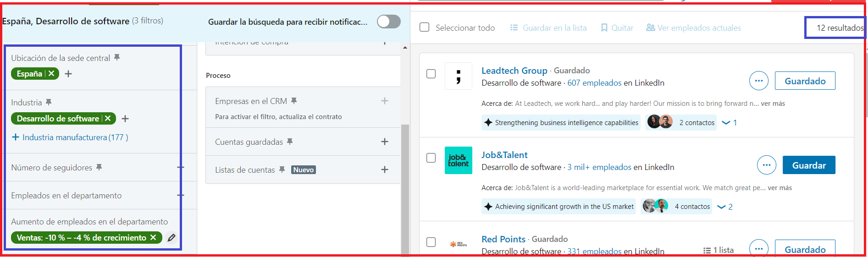The height and width of the screenshot is (257, 868).
Task: Pin the Número de seguidores filter
Action: (x=99, y=168)
